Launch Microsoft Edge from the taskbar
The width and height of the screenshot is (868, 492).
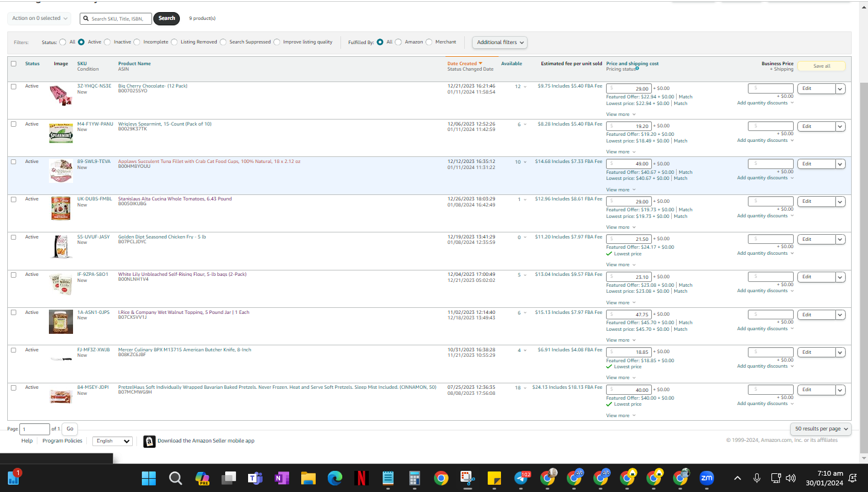pyautogui.click(x=335, y=479)
